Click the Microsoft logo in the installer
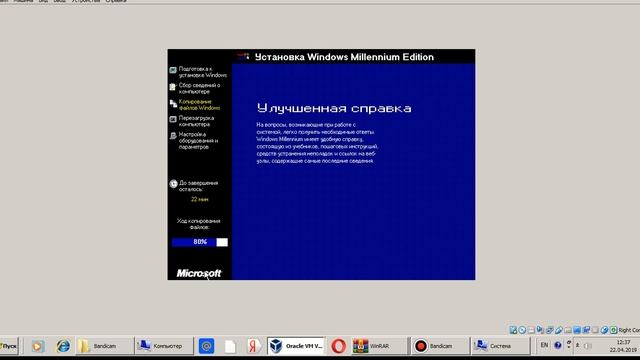The image size is (640, 360). point(199,273)
